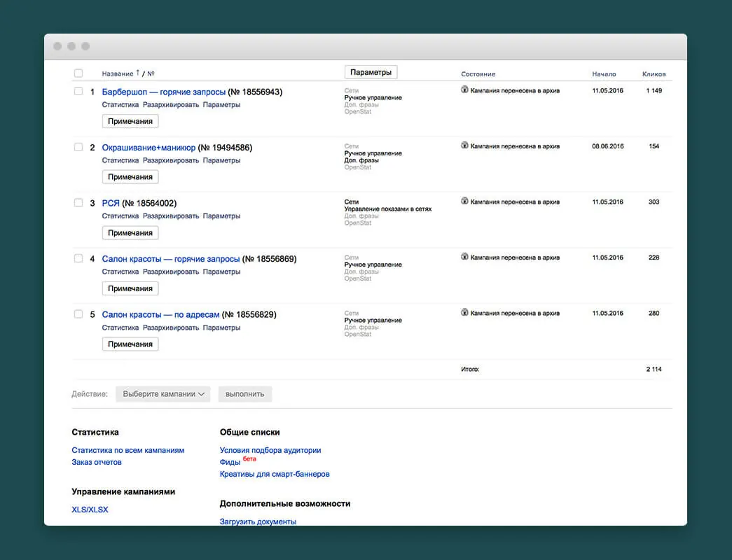This screenshot has width=732, height=560.
Task: Click Разархивировать for Окрашивание+маникюр campaign
Action: pyautogui.click(x=171, y=160)
